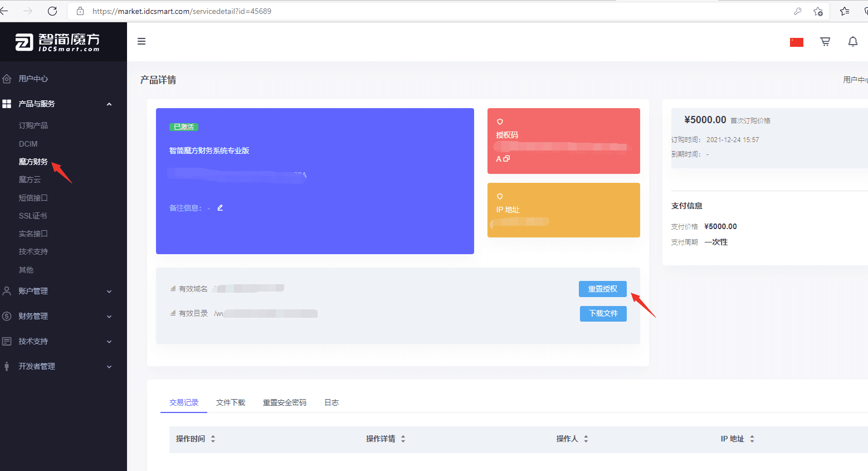Toggle the sidebar hamburger menu
The height and width of the screenshot is (471, 868).
(x=142, y=41)
